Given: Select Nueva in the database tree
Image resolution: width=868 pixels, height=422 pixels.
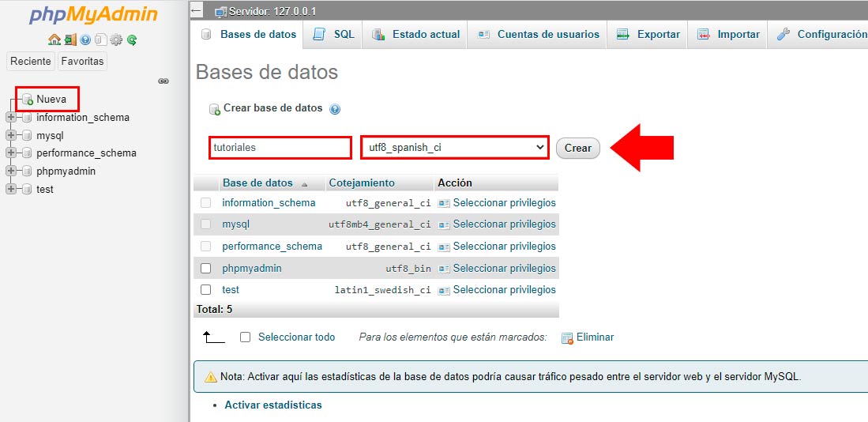Looking at the screenshot, I should click(x=51, y=100).
